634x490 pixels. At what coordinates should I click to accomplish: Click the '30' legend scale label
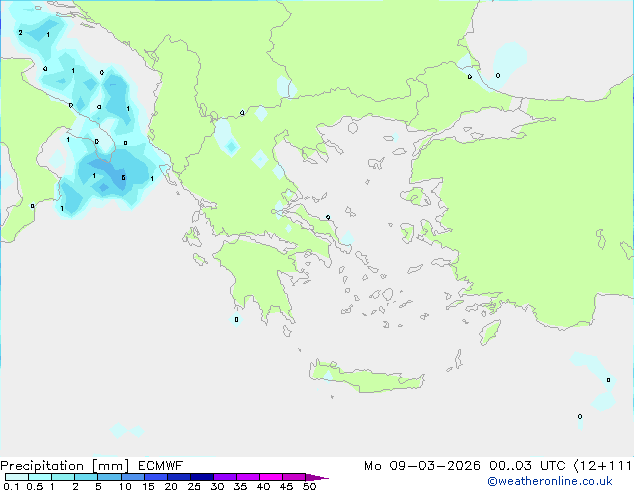point(217,486)
